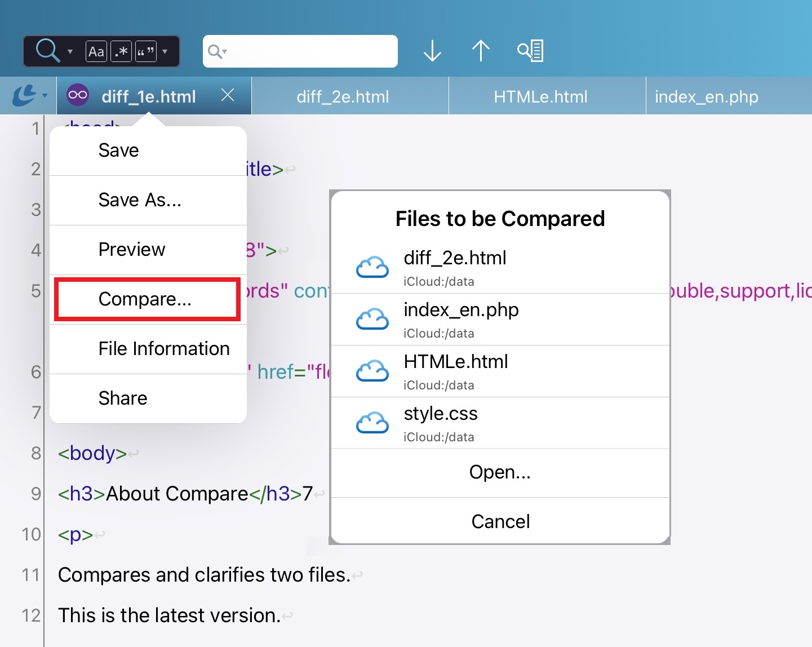
Task: Select File Information menu entry
Action: click(164, 349)
